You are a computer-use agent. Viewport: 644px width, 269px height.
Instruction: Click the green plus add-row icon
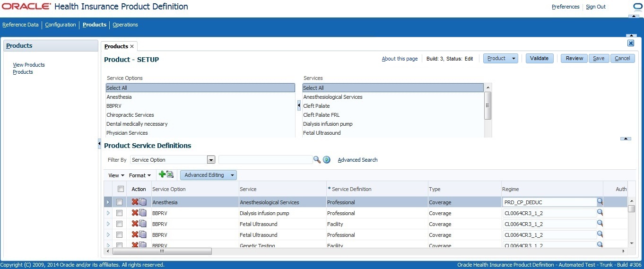[x=162, y=174]
